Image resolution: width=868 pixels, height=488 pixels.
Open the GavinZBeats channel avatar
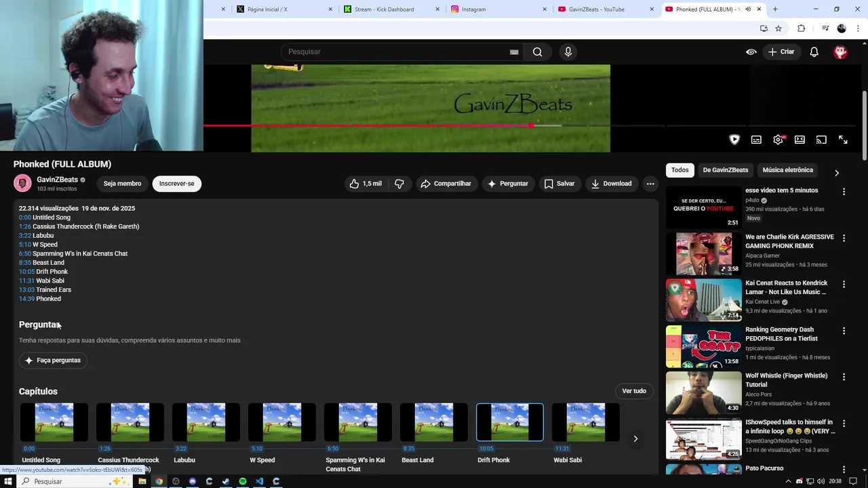click(x=22, y=183)
